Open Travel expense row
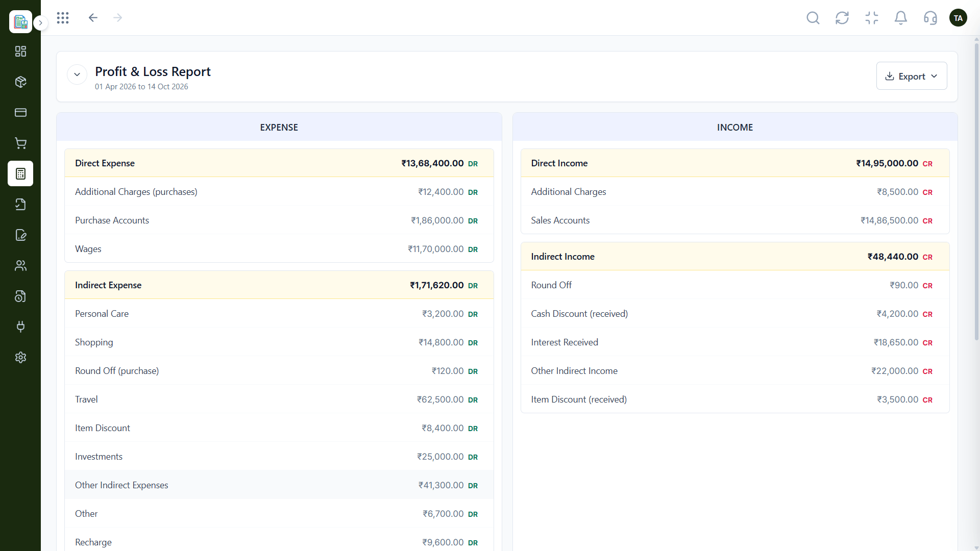Screen dimensions: 980x551 click(x=279, y=399)
